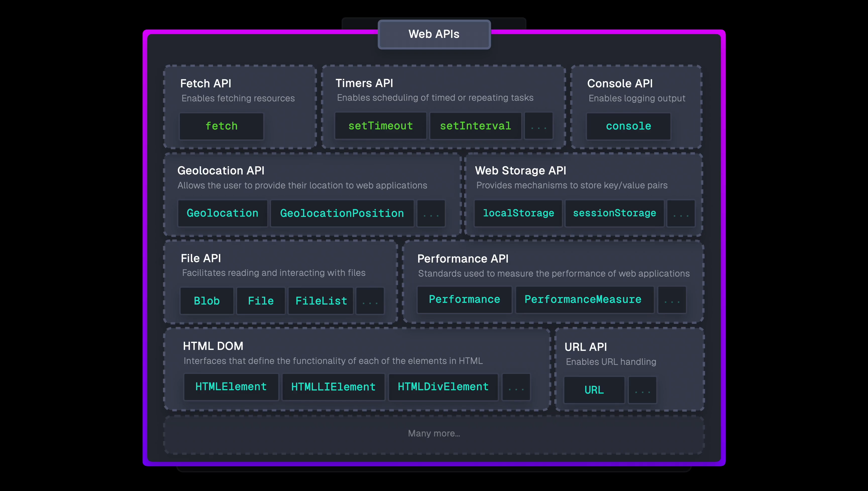
Task: Select the FileList chip
Action: [321, 301]
